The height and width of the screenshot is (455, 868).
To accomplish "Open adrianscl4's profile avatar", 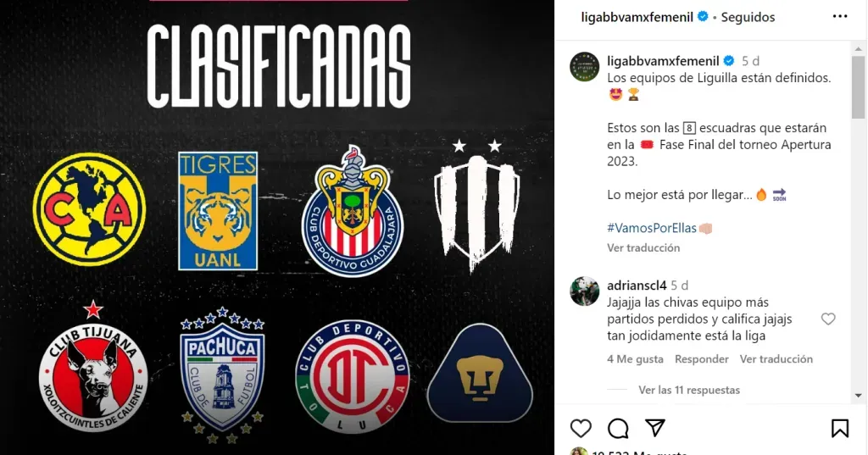I will coord(585,291).
